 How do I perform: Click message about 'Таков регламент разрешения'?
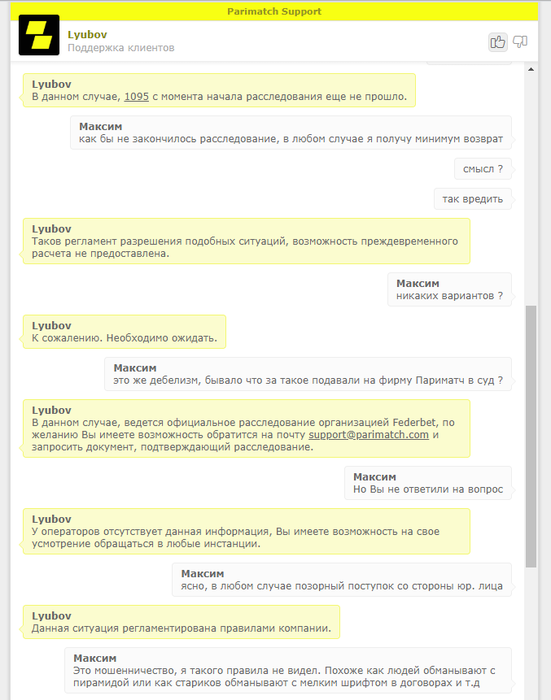point(246,241)
